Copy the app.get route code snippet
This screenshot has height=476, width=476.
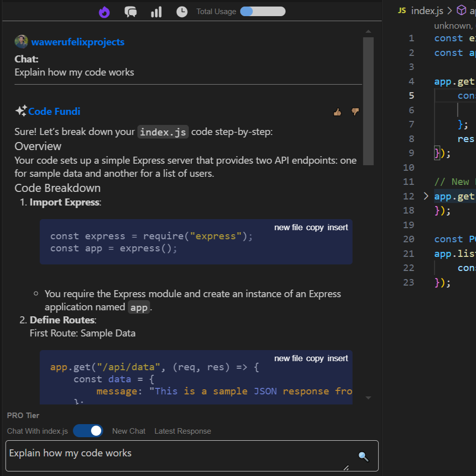tap(315, 359)
